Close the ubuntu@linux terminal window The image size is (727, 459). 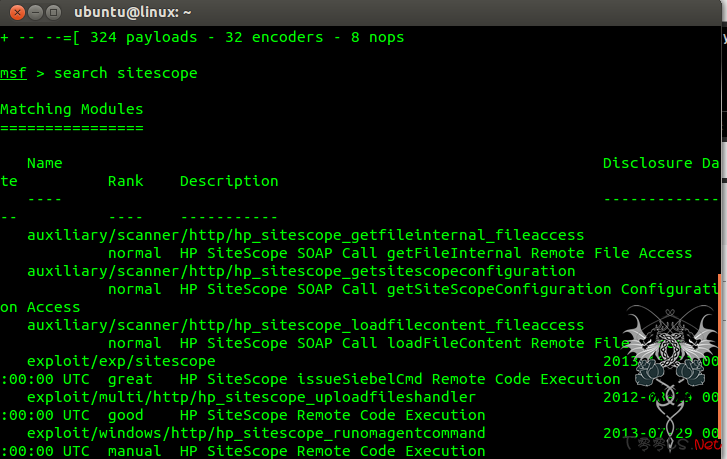coord(13,12)
